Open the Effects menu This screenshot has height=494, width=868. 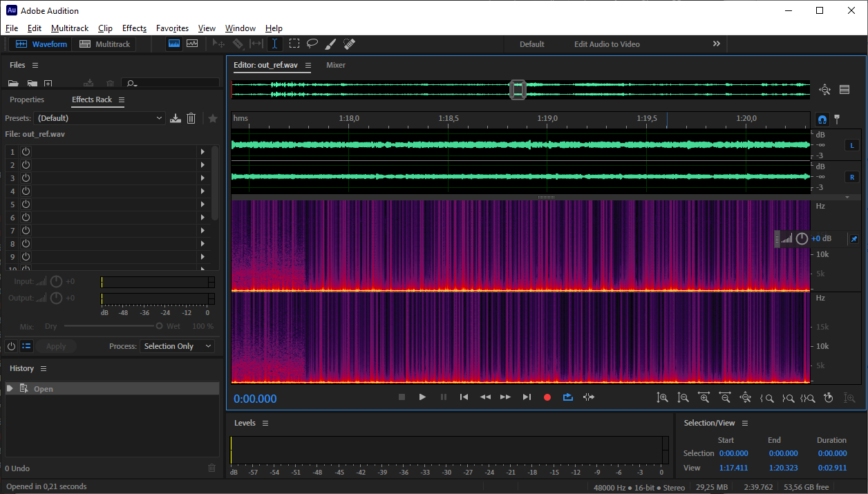click(134, 28)
